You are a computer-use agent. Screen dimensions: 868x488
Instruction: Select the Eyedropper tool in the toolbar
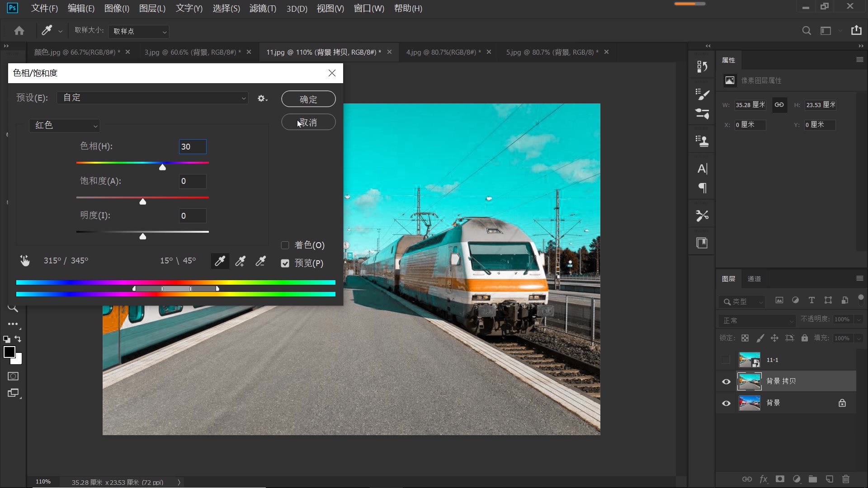coord(47,31)
